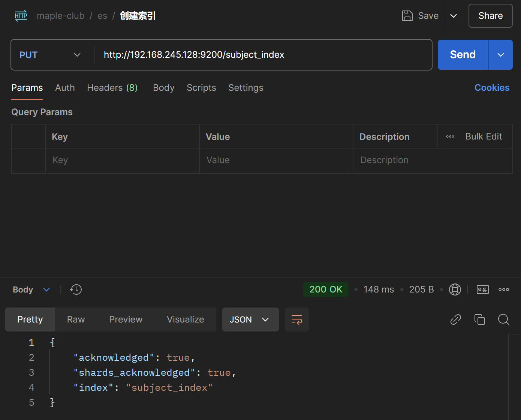The height and width of the screenshot is (420, 521).
Task: Switch to the Scripts tab
Action: (x=201, y=88)
